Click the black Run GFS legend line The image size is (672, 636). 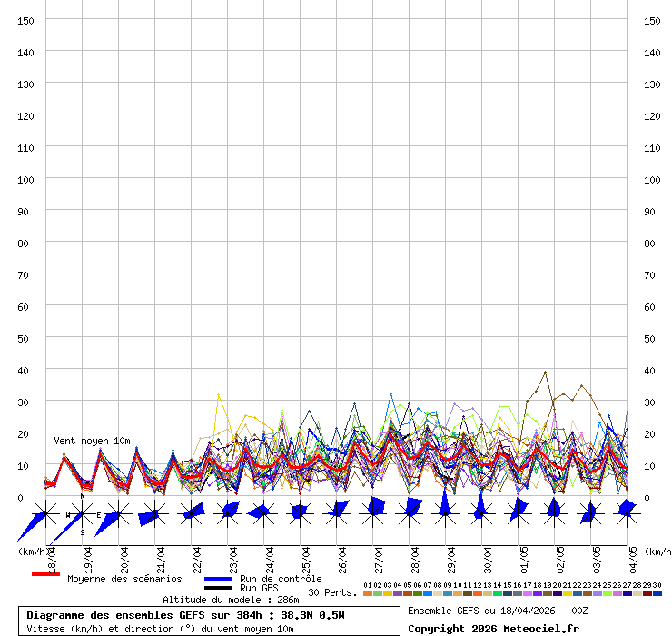point(218,589)
